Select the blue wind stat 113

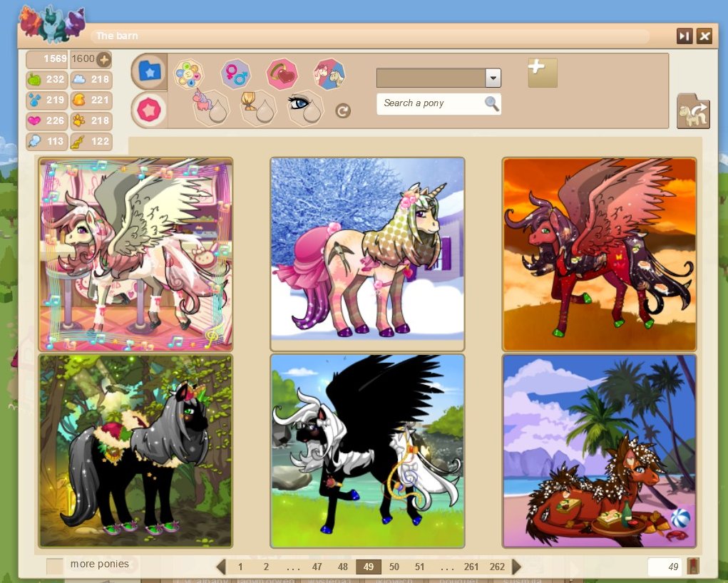[46, 141]
